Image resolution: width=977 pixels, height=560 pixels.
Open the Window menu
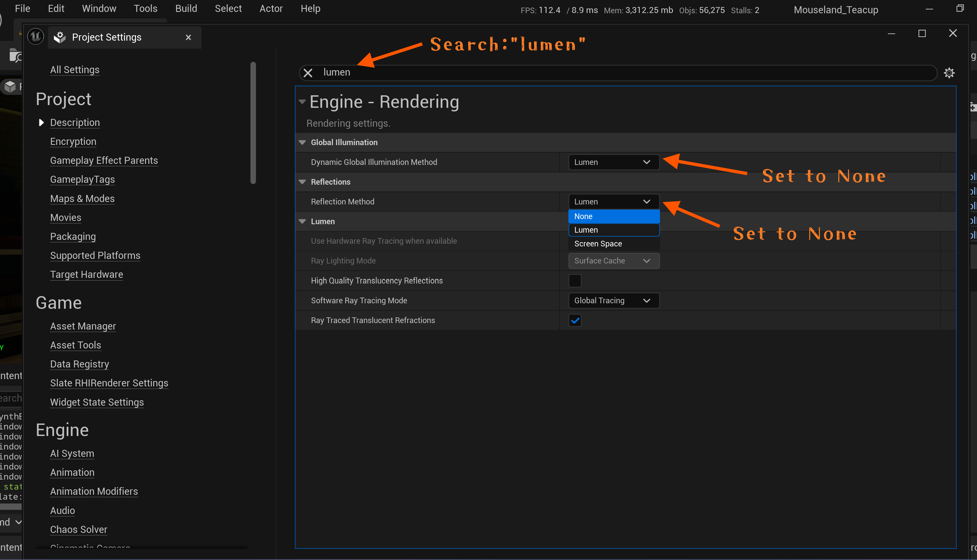coord(99,8)
